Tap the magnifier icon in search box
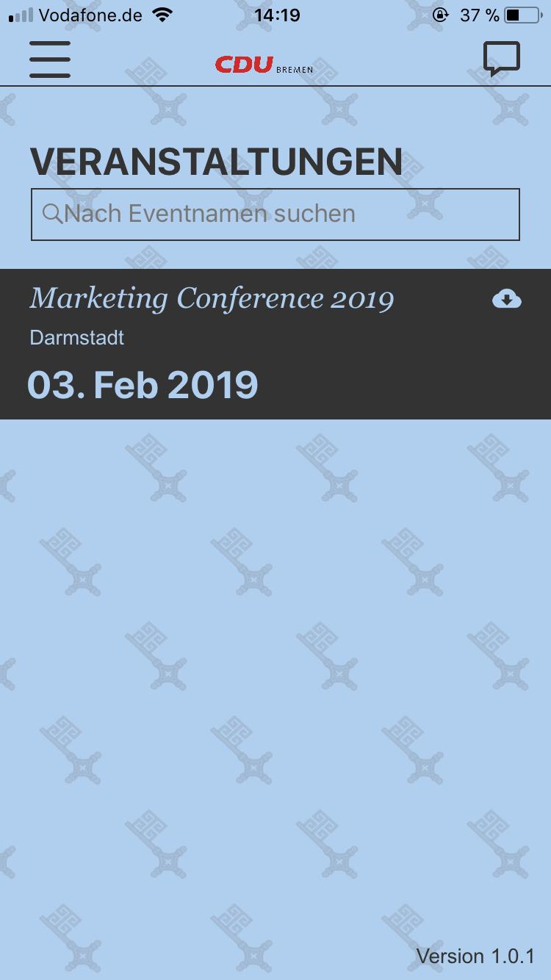This screenshot has width=551, height=980. [53, 214]
